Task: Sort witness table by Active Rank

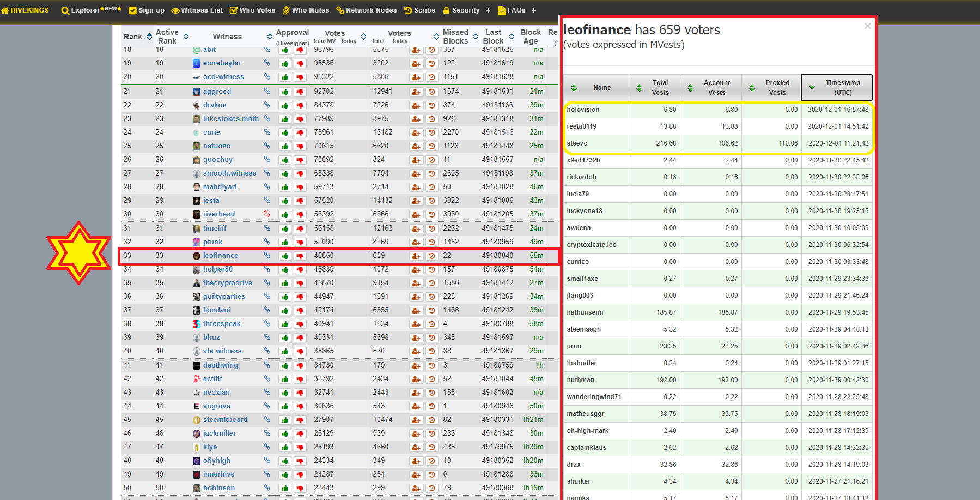Action: tap(186, 37)
